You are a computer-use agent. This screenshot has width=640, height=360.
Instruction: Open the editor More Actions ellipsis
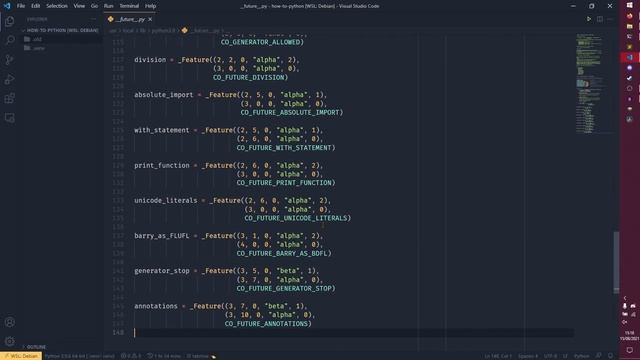pyautogui.click(x=610, y=19)
